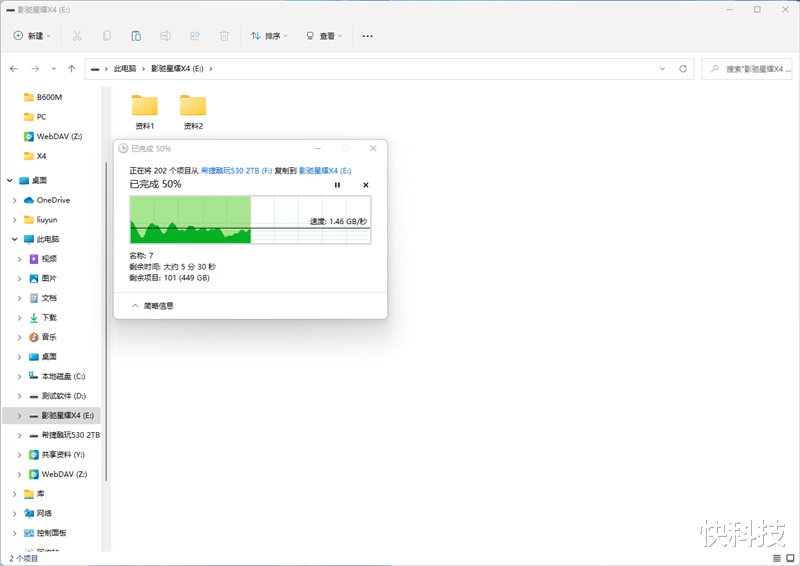Select 图片 (Pictures) in sidebar

43,278
